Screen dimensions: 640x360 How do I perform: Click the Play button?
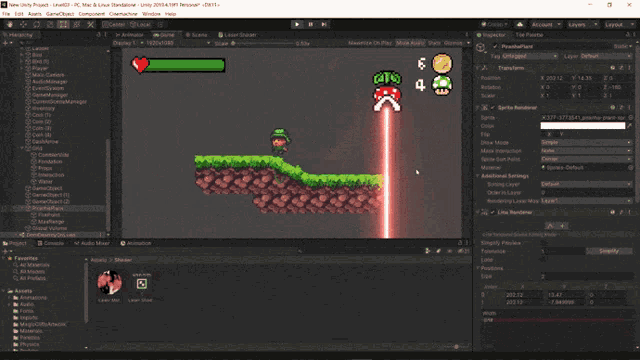[x=297, y=24]
